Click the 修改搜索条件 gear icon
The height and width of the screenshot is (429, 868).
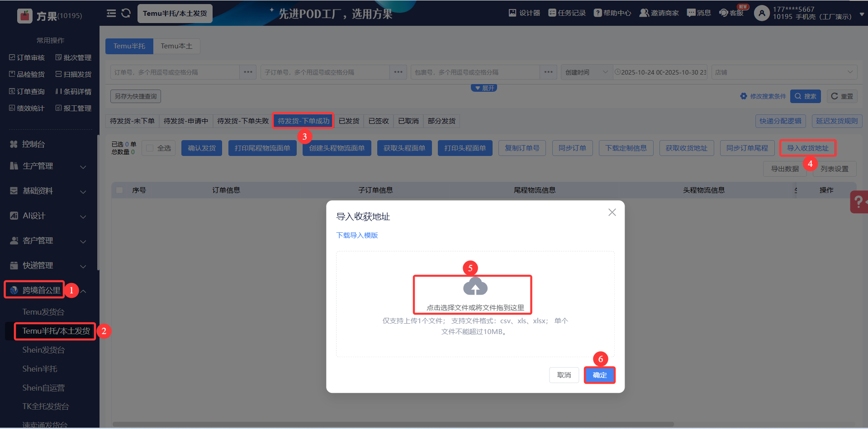(744, 96)
